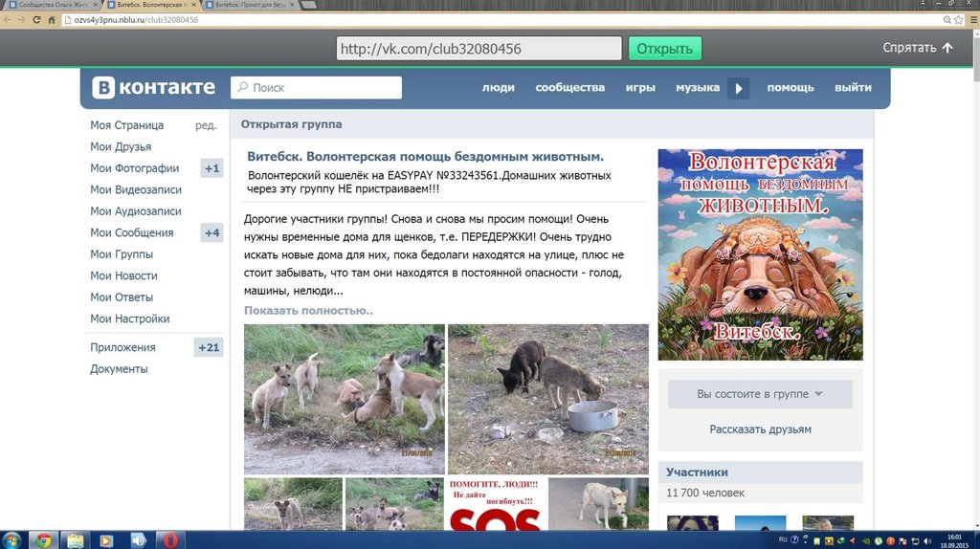Select the active Витебск. Волонтерская tab
Screen dimensions: 980x549
(151, 5)
